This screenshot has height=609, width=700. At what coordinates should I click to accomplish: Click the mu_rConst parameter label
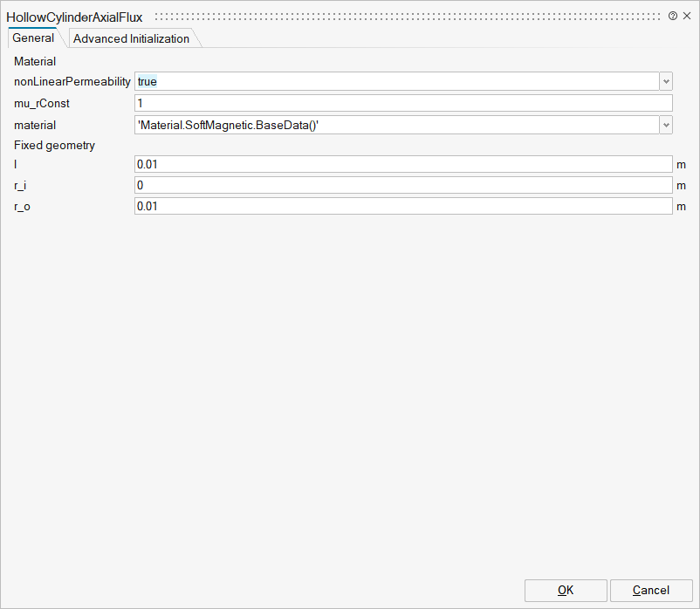tap(42, 103)
